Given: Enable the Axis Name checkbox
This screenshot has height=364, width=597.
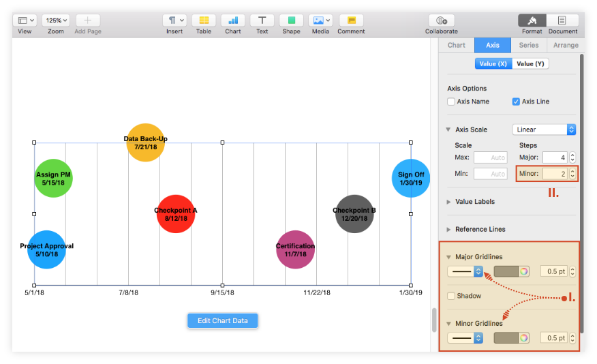Looking at the screenshot, I should click(451, 102).
